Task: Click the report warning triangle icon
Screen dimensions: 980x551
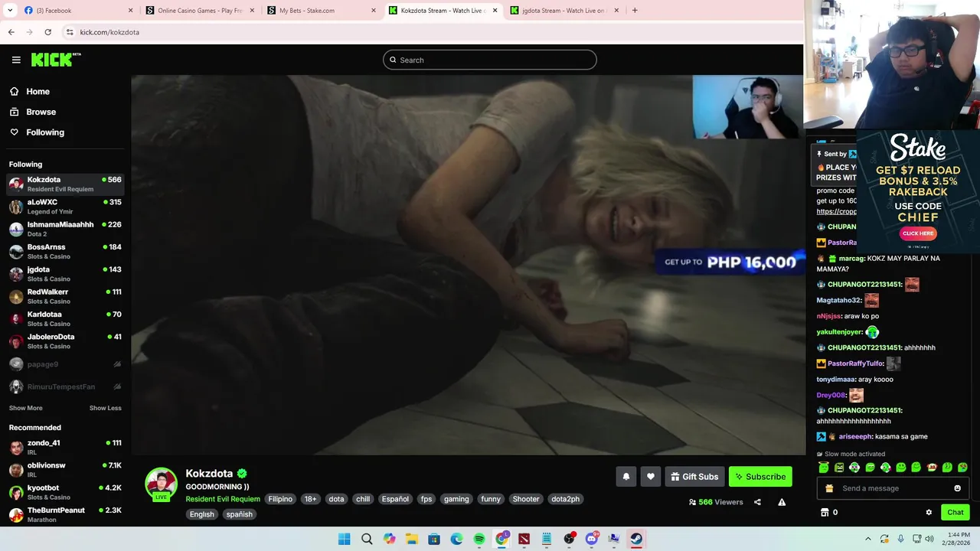Action: [782, 502]
